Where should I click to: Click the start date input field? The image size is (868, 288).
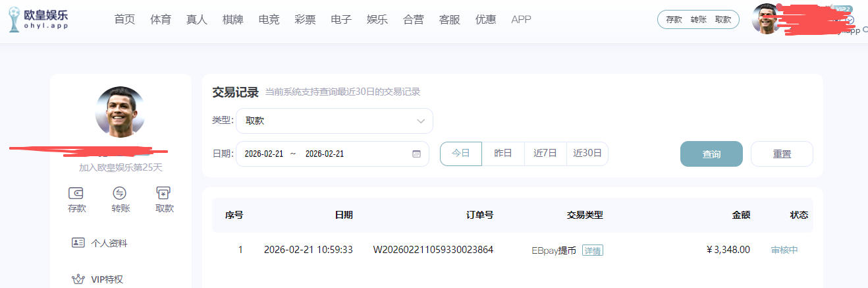264,154
